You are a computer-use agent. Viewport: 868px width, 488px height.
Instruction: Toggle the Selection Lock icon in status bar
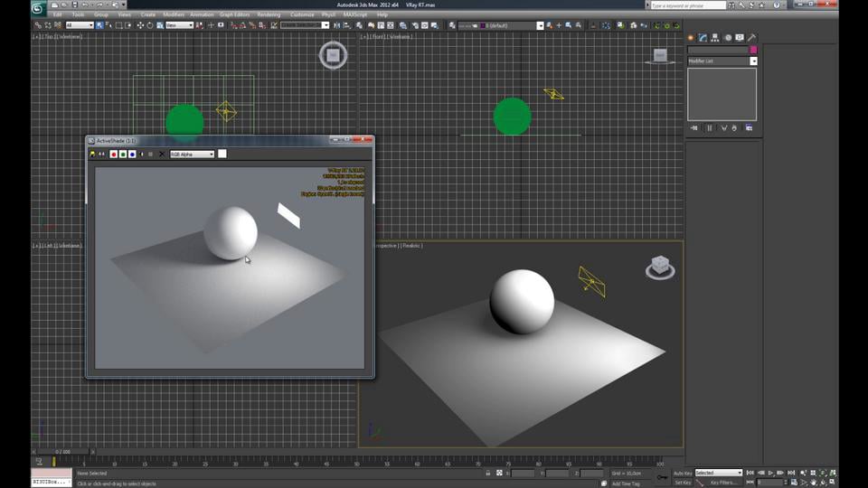[x=487, y=473]
